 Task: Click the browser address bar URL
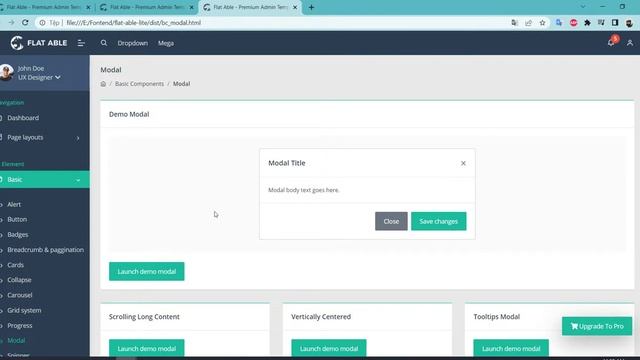click(x=133, y=23)
